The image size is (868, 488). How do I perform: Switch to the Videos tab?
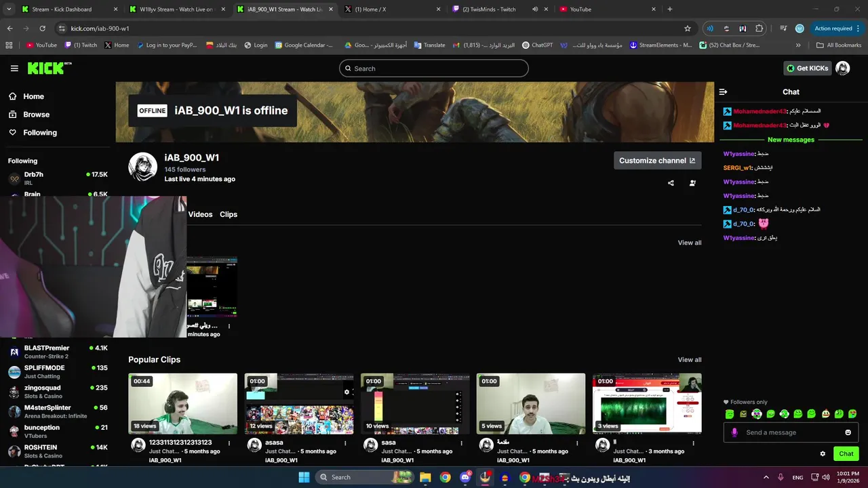pyautogui.click(x=201, y=214)
